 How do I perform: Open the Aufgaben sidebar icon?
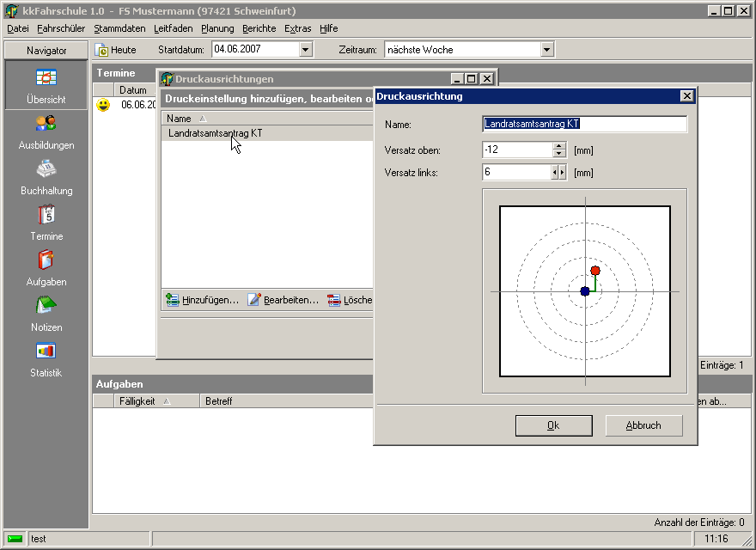coord(46,261)
